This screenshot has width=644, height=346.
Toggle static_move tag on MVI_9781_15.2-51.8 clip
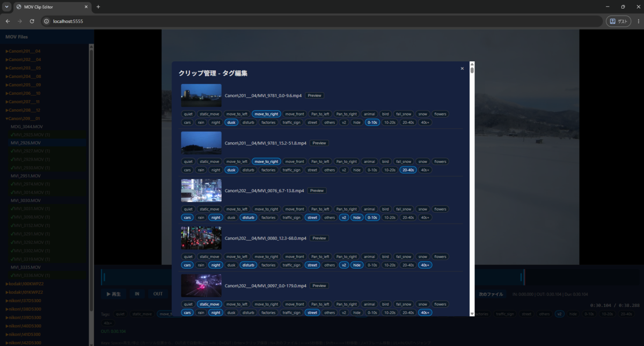point(209,161)
